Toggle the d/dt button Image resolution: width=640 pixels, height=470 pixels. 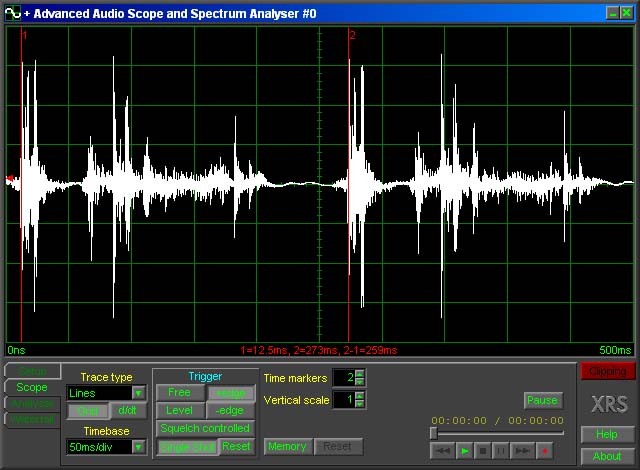tap(127, 410)
